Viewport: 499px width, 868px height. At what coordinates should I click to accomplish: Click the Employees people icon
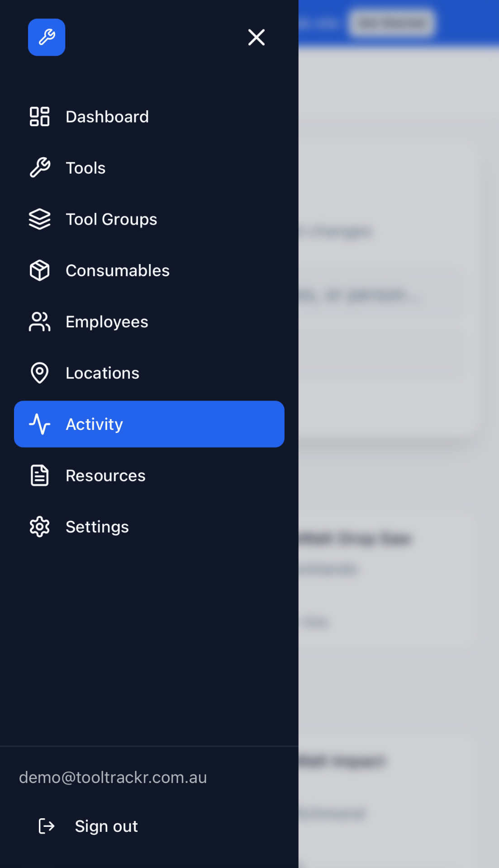pos(40,322)
